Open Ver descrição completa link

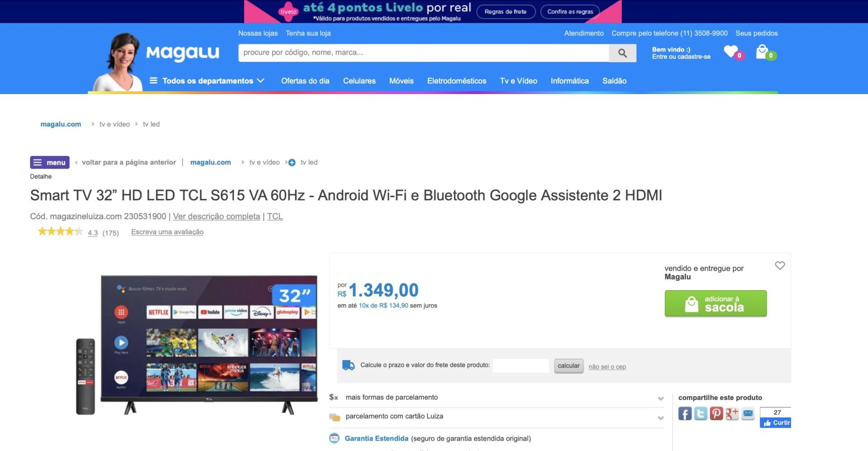[217, 216]
